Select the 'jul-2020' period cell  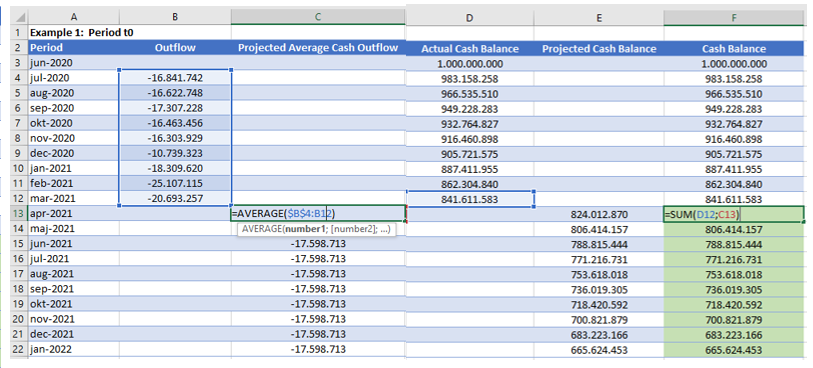[74, 78]
